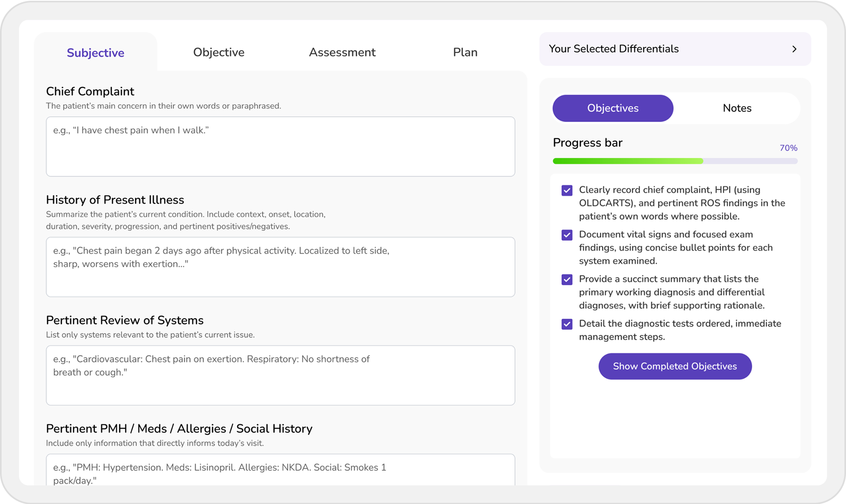This screenshot has width=846, height=504.
Task: Select the Plan tab
Action: (465, 52)
